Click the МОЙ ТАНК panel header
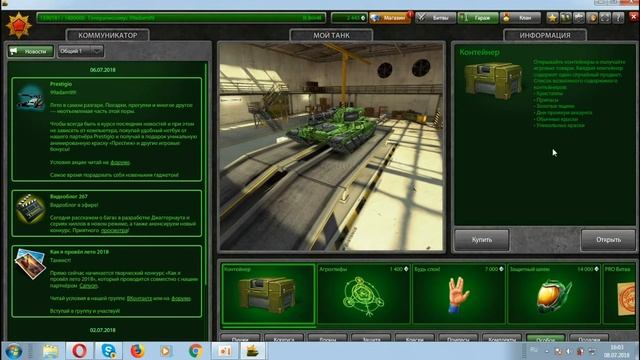This screenshot has width=640, height=360. (331, 35)
